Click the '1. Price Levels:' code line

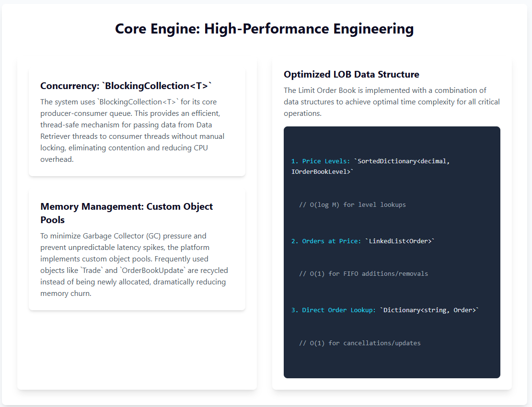pyautogui.click(x=370, y=167)
